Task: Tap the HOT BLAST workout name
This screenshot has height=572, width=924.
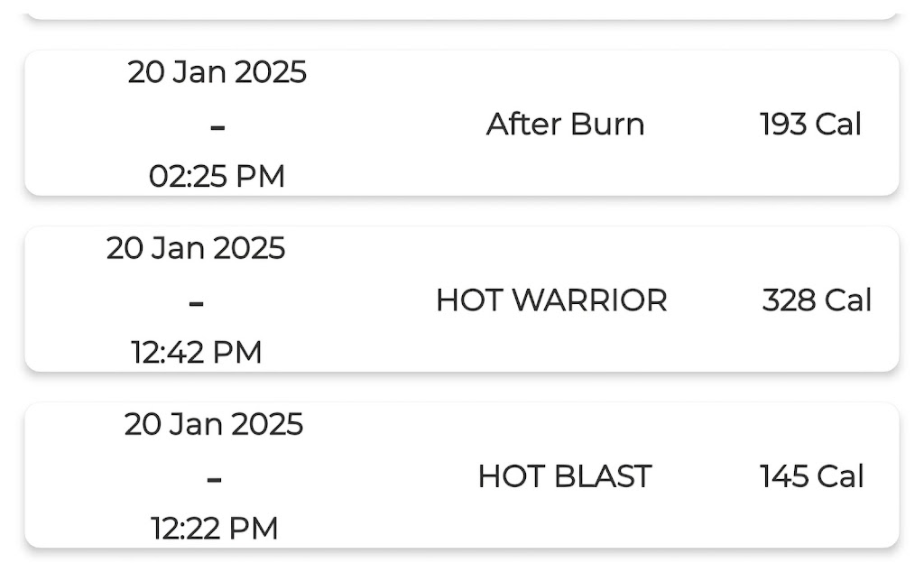Action: pyautogui.click(x=565, y=475)
